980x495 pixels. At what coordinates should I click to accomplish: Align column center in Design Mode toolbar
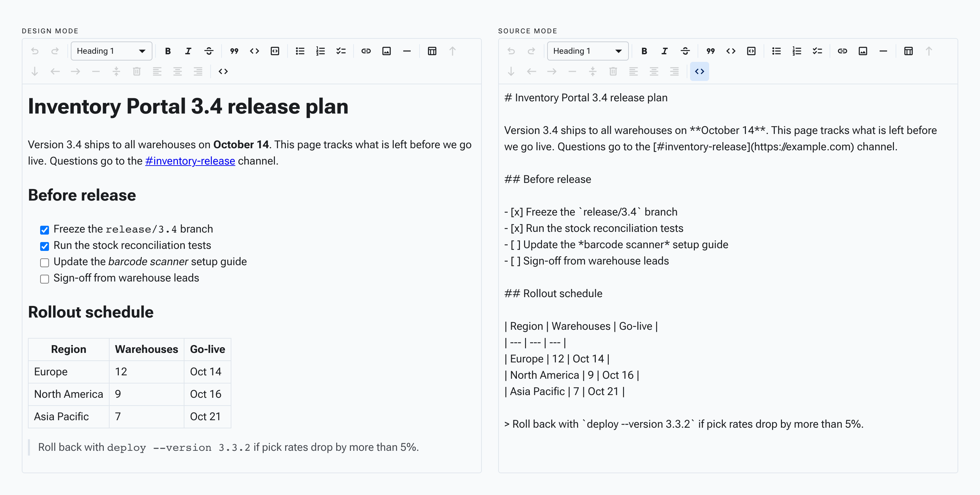point(178,71)
